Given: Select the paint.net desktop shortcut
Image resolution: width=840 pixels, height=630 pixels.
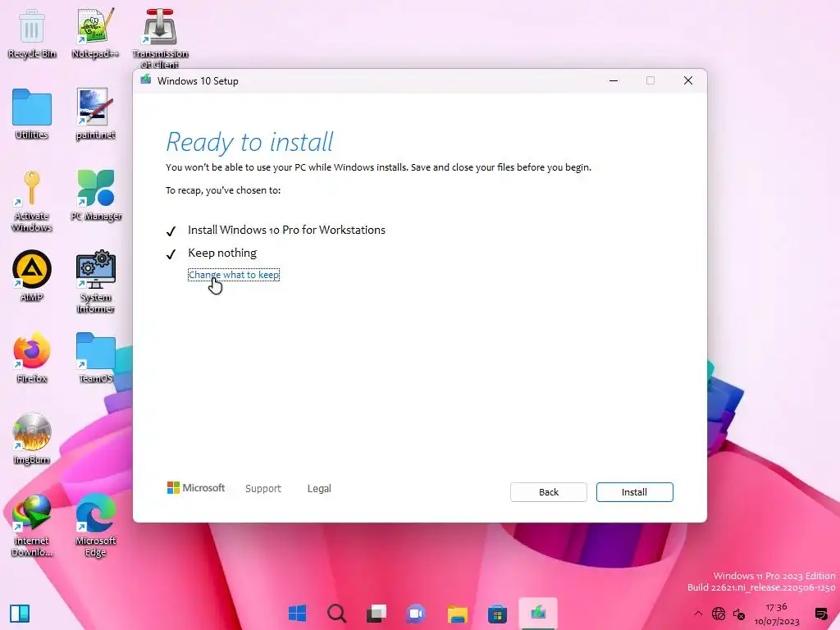Looking at the screenshot, I should (x=95, y=114).
